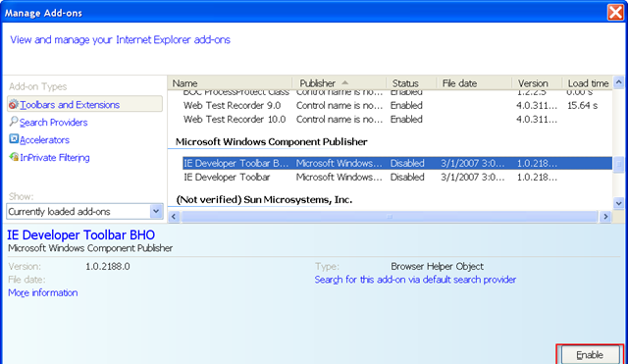
Task: Click the 1.0.2188.0 version value
Action: pyautogui.click(x=108, y=266)
